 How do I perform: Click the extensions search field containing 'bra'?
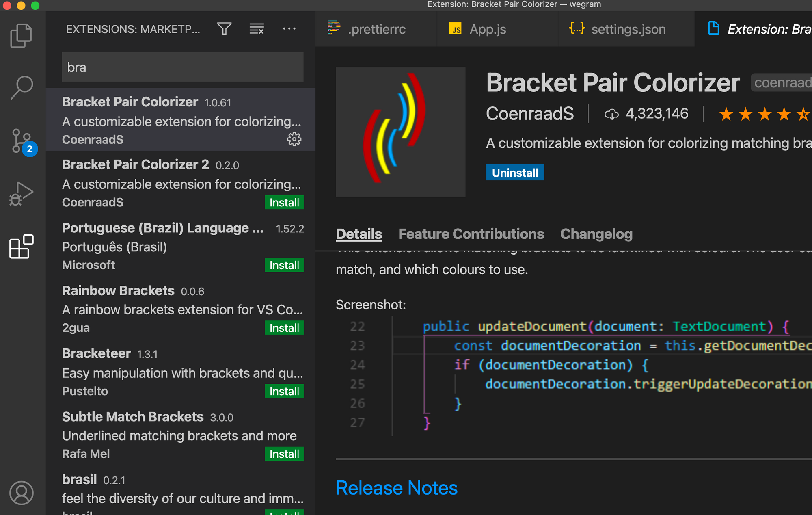click(x=183, y=67)
